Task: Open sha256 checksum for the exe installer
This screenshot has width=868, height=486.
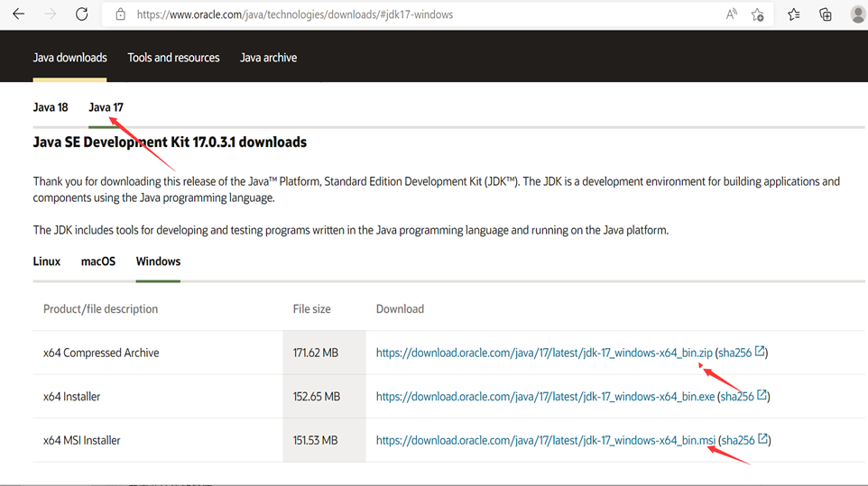Action: (x=737, y=397)
